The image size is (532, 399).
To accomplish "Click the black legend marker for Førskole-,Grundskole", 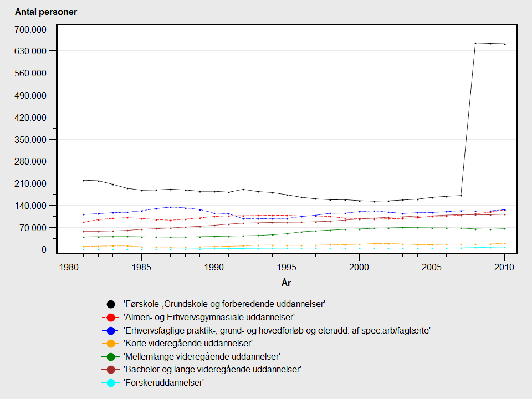I will pyautogui.click(x=111, y=304).
